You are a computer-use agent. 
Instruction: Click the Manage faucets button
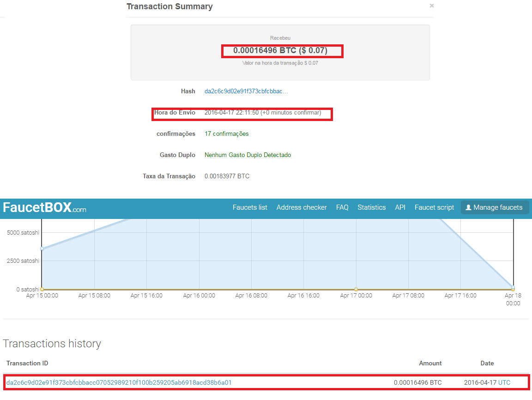click(x=494, y=207)
